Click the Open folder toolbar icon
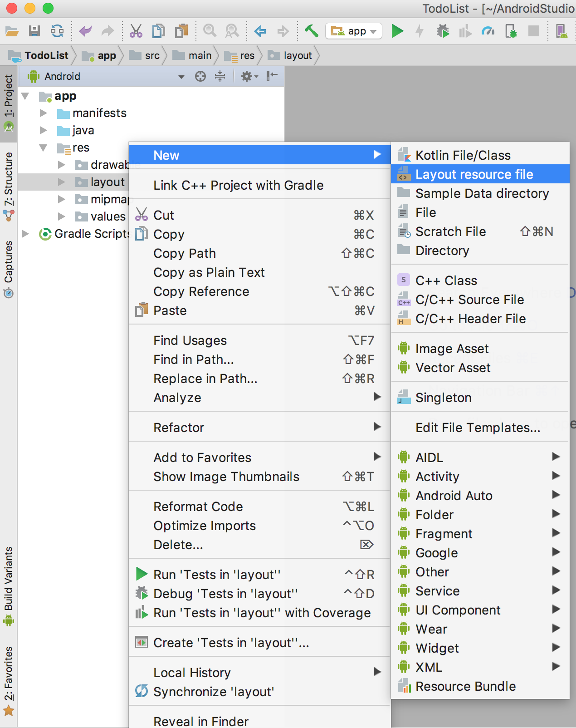 [x=12, y=31]
